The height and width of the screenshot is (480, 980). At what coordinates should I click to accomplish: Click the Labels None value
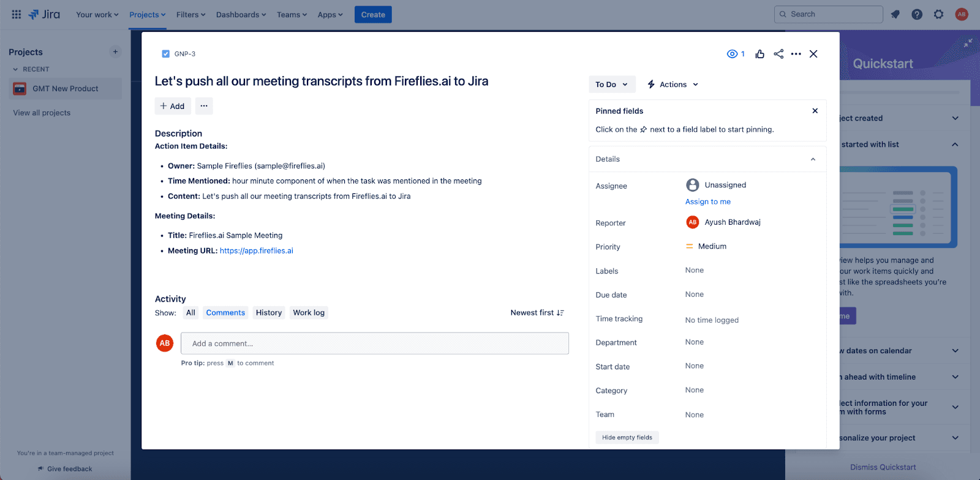pyautogui.click(x=695, y=270)
